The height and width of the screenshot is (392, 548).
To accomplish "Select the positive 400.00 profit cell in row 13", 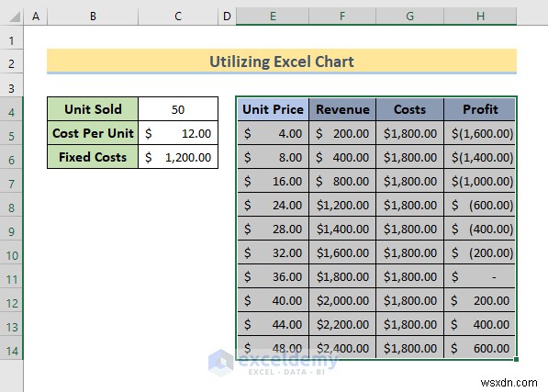I will (x=480, y=324).
